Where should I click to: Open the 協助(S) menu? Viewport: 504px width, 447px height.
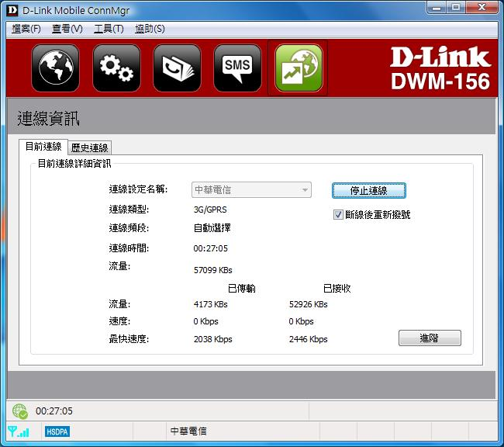[x=150, y=29]
